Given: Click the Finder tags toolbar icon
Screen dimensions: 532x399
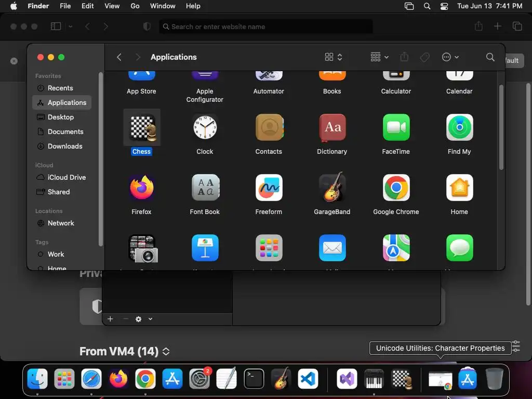Looking at the screenshot, I should pos(424,57).
